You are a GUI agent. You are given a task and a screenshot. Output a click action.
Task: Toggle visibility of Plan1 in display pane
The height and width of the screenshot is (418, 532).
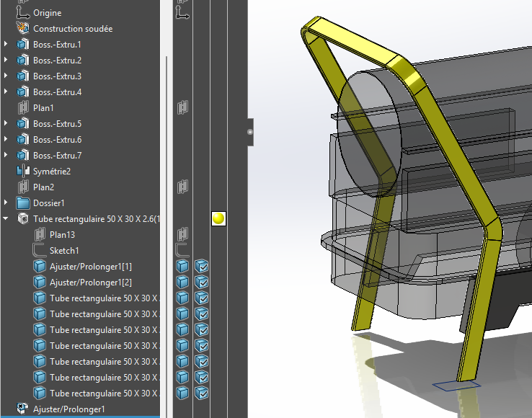click(x=183, y=108)
